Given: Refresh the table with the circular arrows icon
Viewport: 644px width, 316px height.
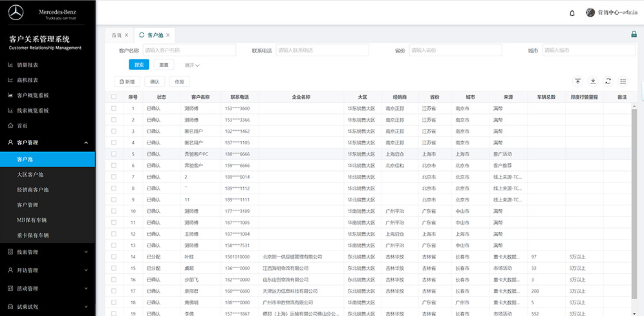Looking at the screenshot, I should (x=608, y=82).
